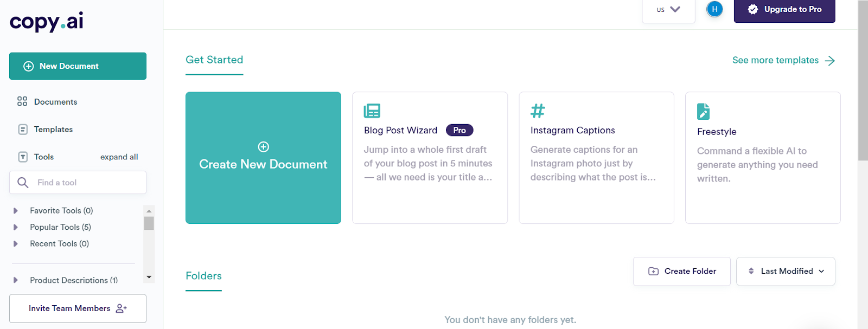Screen dimensions: 868x329
Task: Open Templates in the sidebar
Action: click(x=53, y=130)
